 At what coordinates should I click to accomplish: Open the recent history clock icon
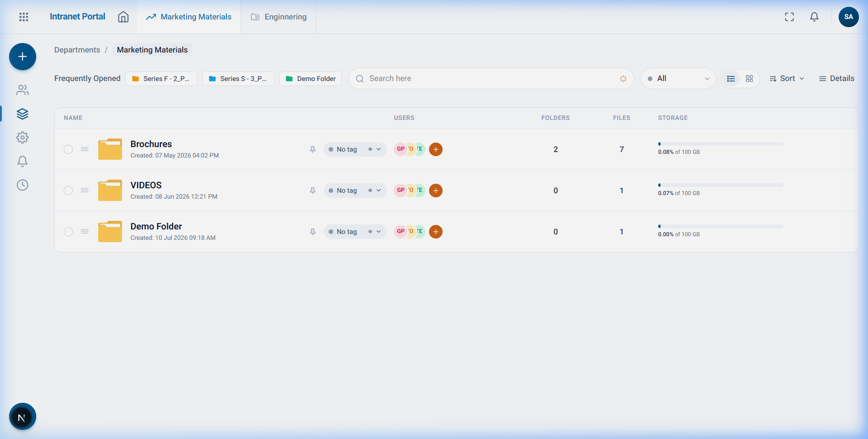pyautogui.click(x=23, y=185)
